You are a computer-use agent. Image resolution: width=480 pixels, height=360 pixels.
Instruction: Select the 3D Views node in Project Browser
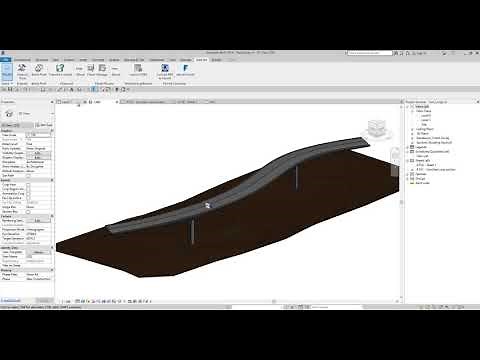(x=423, y=133)
